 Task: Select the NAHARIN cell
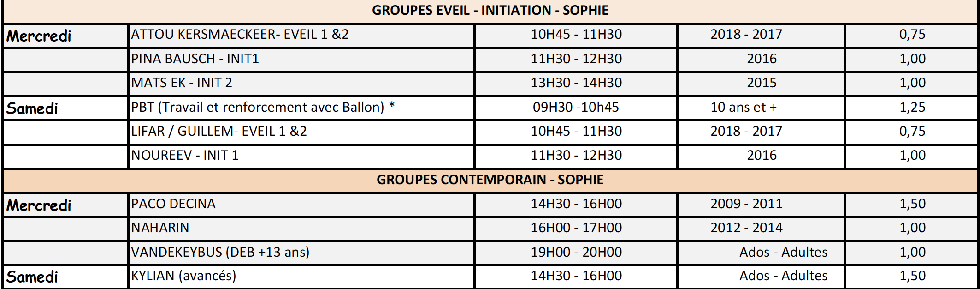click(301, 228)
